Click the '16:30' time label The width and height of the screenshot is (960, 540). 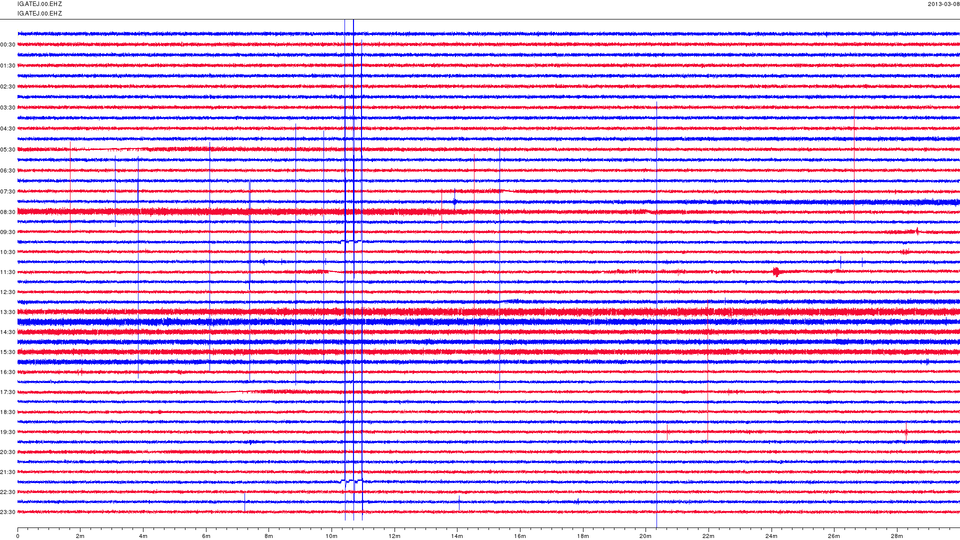[8, 372]
